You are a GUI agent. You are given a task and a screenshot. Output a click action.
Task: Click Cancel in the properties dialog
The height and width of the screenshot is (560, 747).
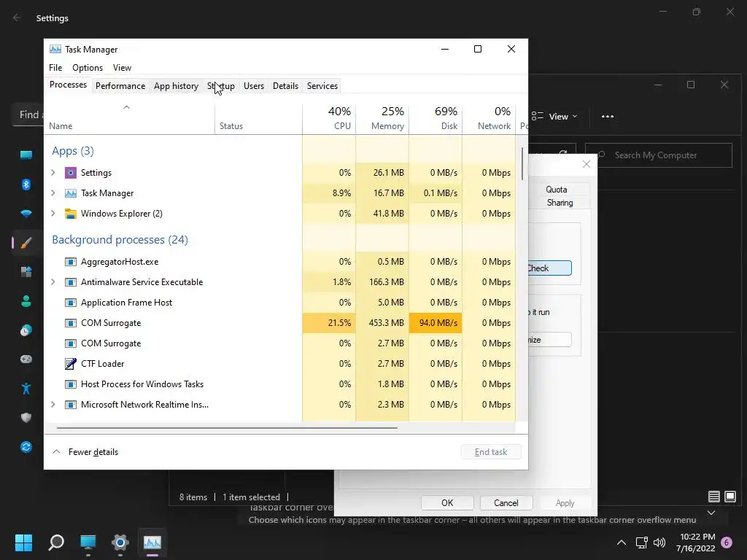[506, 503]
